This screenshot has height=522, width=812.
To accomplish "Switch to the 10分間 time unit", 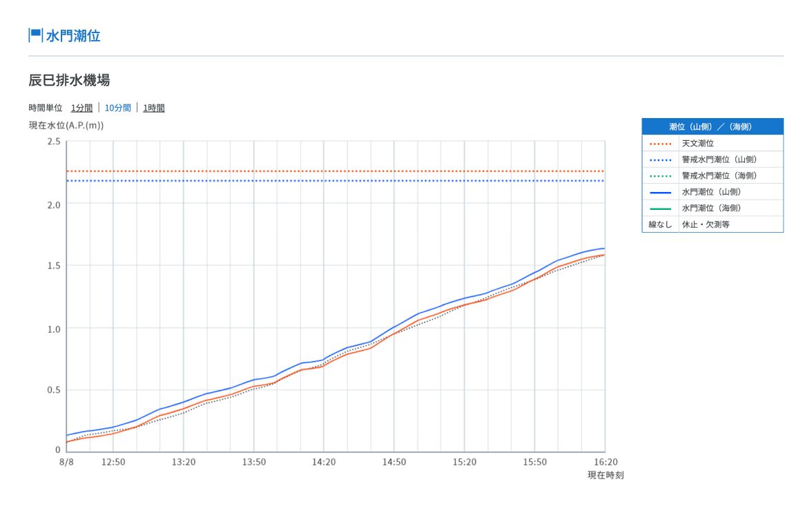I will pyautogui.click(x=117, y=108).
